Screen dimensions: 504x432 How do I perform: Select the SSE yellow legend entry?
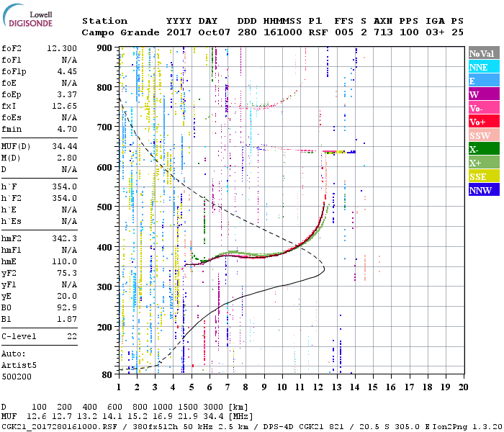[x=482, y=176]
